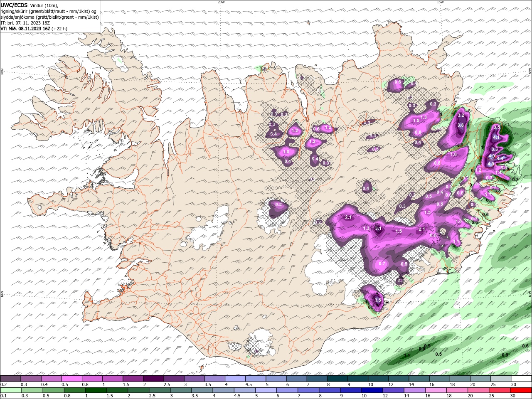This screenshot has width=532, height=399.
Task: Click the UWC/ECDS title text
Action: pos(14,5)
